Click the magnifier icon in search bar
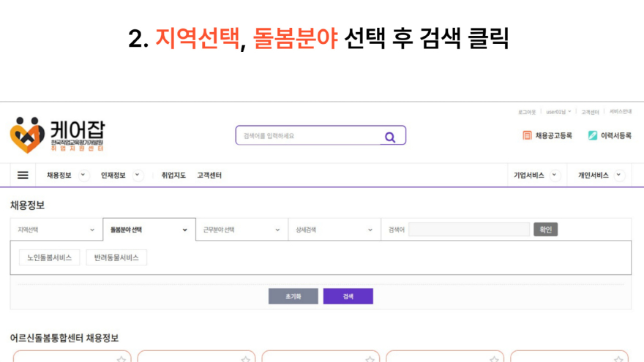 click(389, 136)
